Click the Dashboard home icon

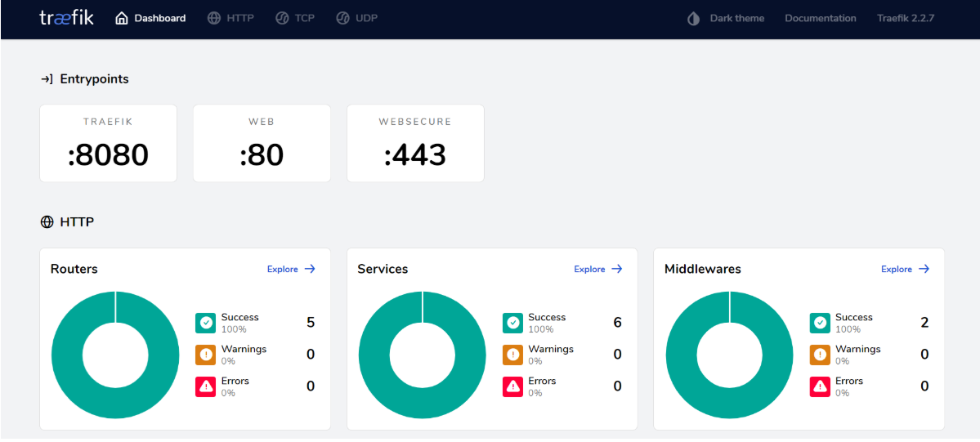121,18
